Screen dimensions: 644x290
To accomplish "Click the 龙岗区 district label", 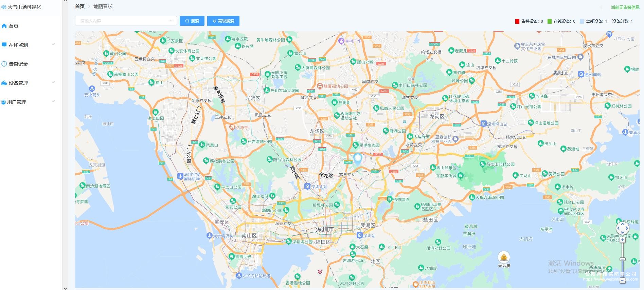I will click(x=437, y=116).
